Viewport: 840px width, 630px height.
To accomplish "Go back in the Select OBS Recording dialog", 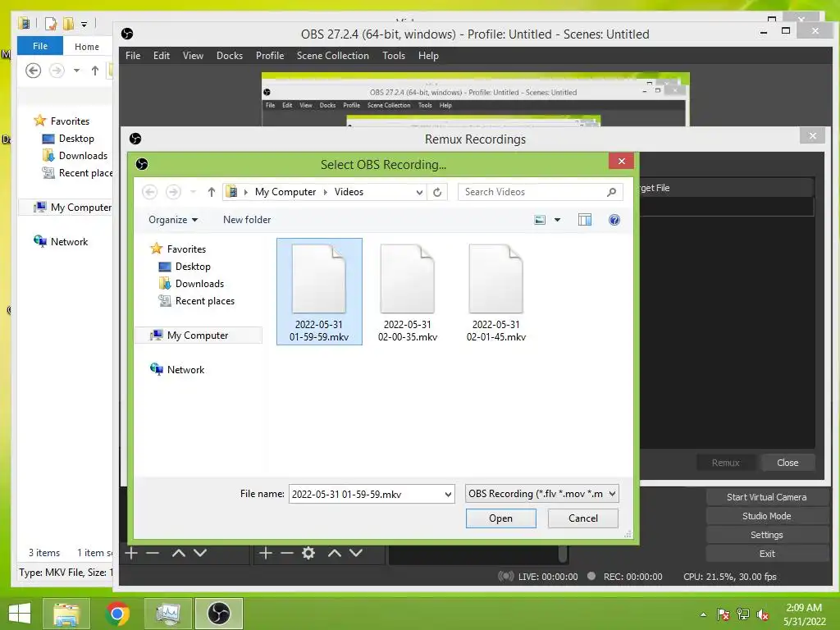I will (150, 192).
